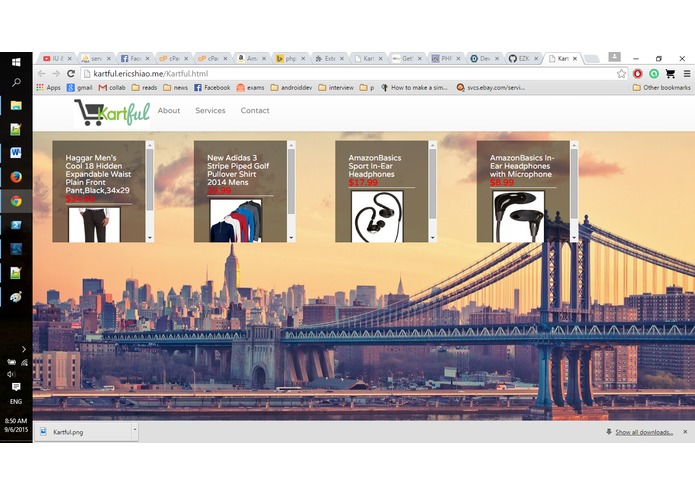Open the In-Ear Headphones with Microphone thumbnail

point(519,217)
